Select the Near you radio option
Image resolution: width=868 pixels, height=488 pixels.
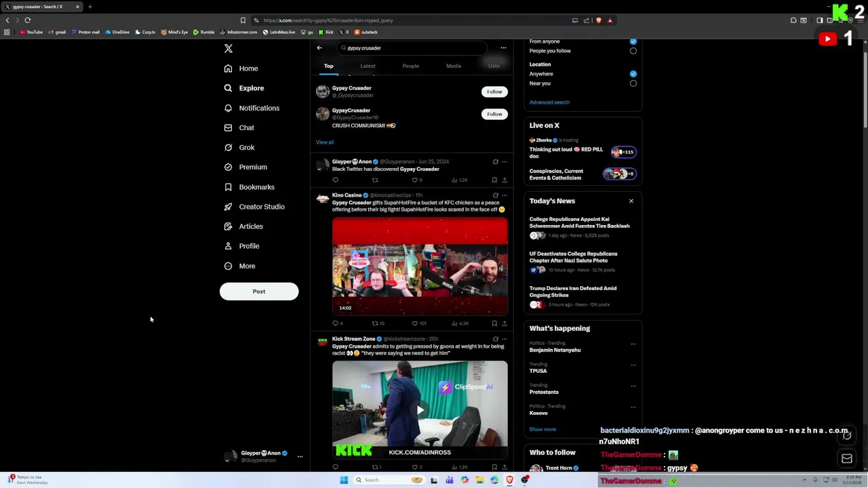[633, 83]
